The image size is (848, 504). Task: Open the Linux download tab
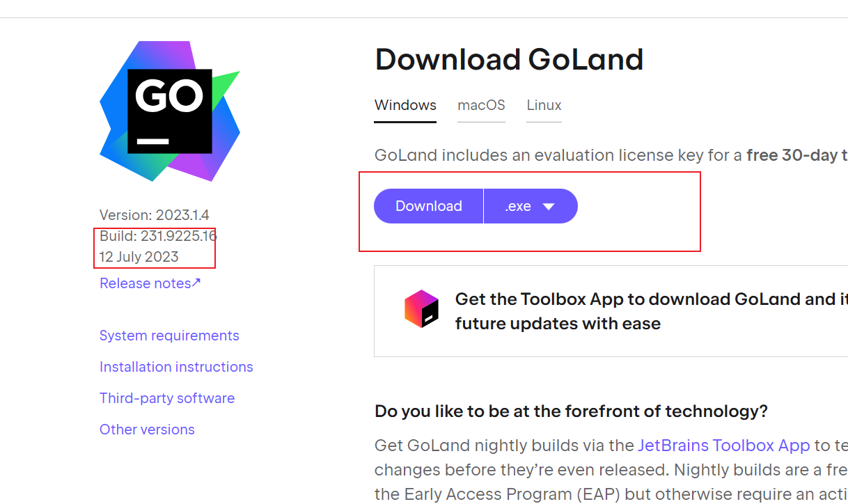[x=544, y=106]
